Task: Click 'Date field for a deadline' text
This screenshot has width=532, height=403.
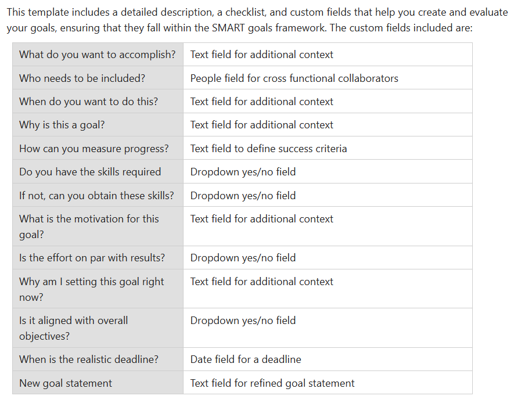Action: click(x=246, y=359)
